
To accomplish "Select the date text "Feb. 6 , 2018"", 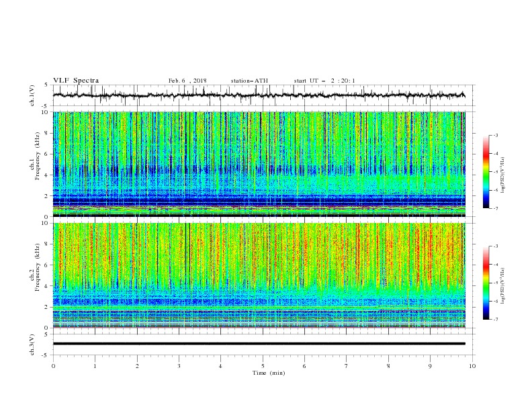I will click(187, 81).
